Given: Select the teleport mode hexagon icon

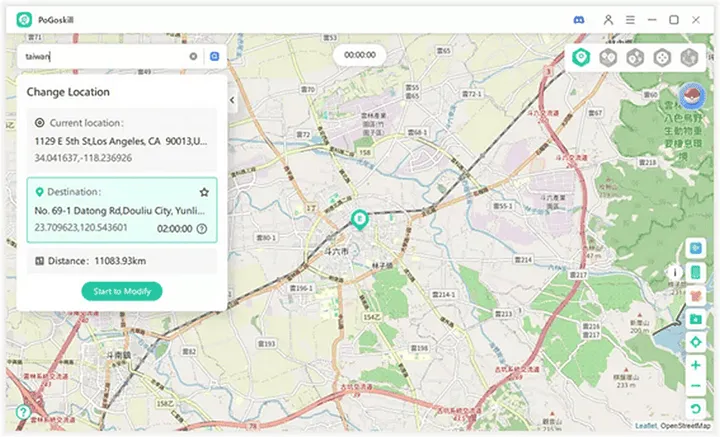Looking at the screenshot, I should pyautogui.click(x=579, y=58).
